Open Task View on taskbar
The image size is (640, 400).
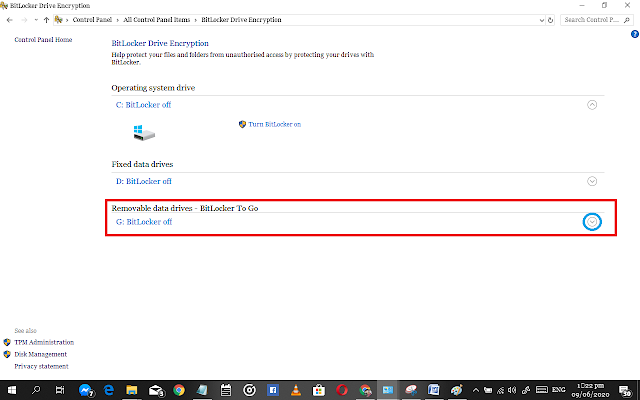(60, 390)
